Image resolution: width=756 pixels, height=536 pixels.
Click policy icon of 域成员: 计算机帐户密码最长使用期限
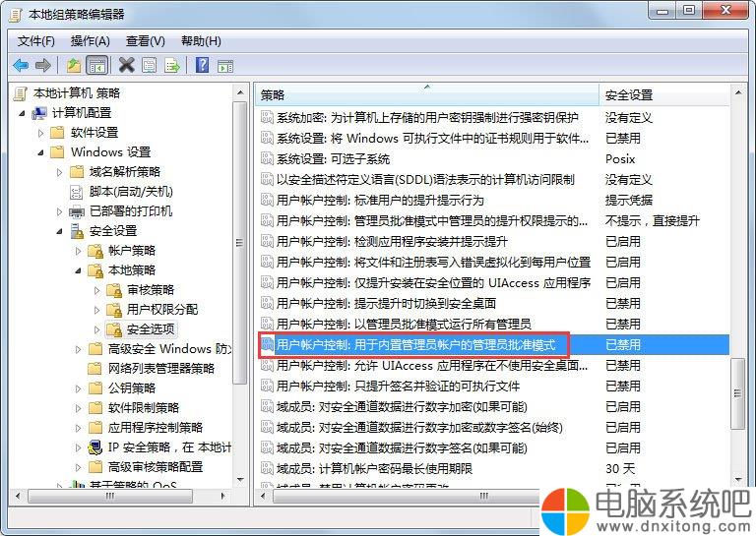click(x=267, y=468)
